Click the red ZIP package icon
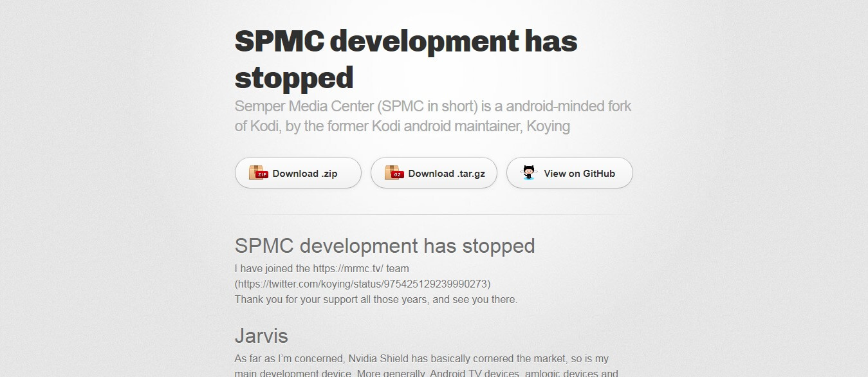This screenshot has height=377, width=868. coord(258,173)
